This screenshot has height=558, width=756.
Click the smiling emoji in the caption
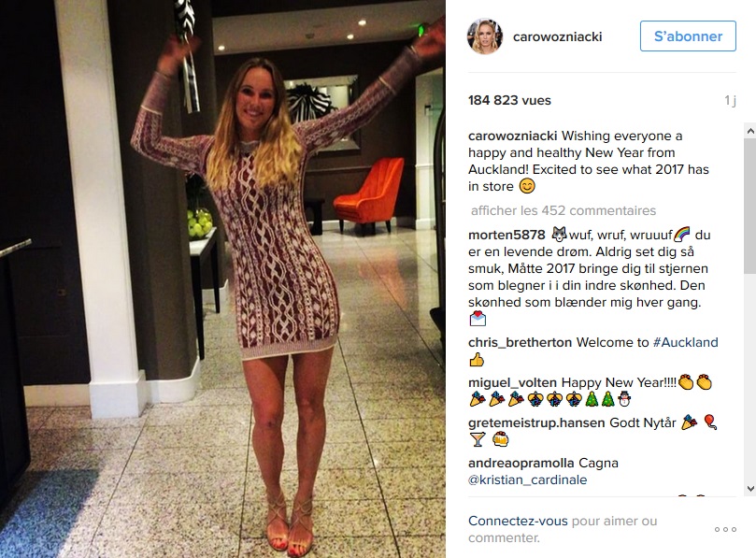(x=527, y=186)
